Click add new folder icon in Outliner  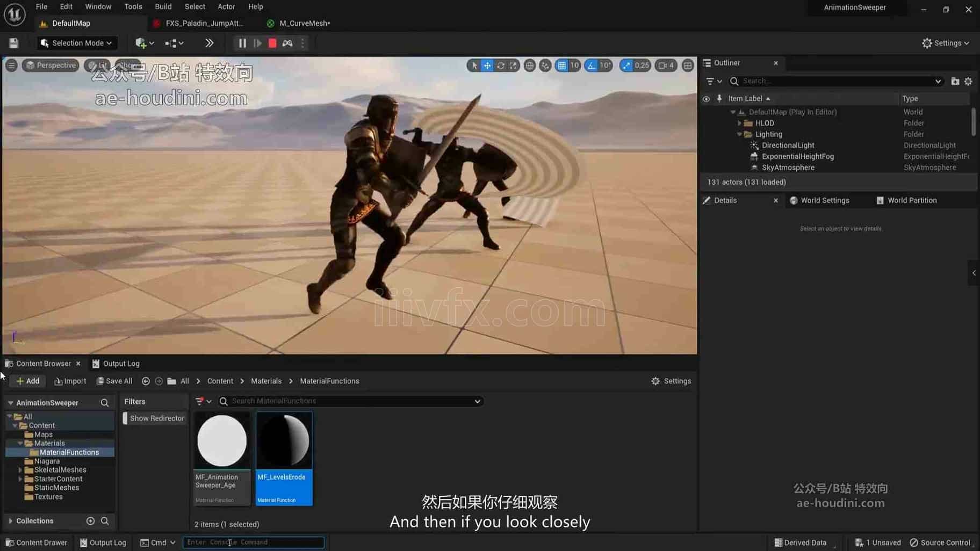955,81
